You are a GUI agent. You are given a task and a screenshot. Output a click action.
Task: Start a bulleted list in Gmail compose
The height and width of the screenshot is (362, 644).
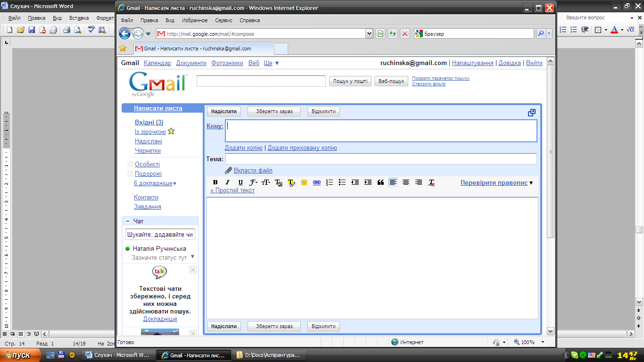(x=342, y=183)
